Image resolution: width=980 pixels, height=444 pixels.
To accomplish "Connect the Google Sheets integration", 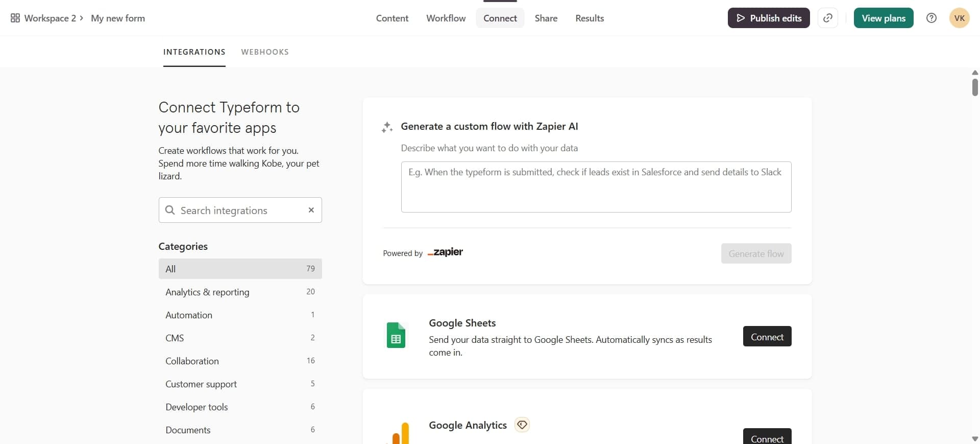I will 767,337.
